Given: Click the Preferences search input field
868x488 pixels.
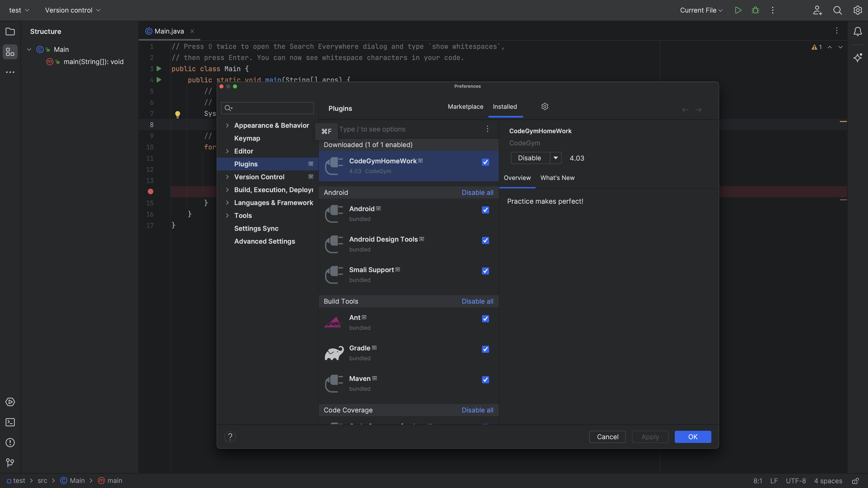Looking at the screenshot, I should (271, 108).
